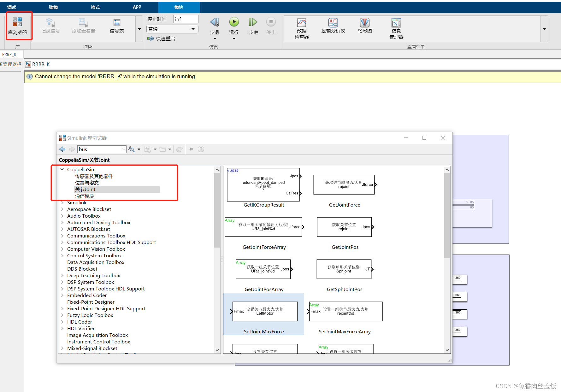
Task: Click the 步退 step back icon
Action: (x=215, y=22)
